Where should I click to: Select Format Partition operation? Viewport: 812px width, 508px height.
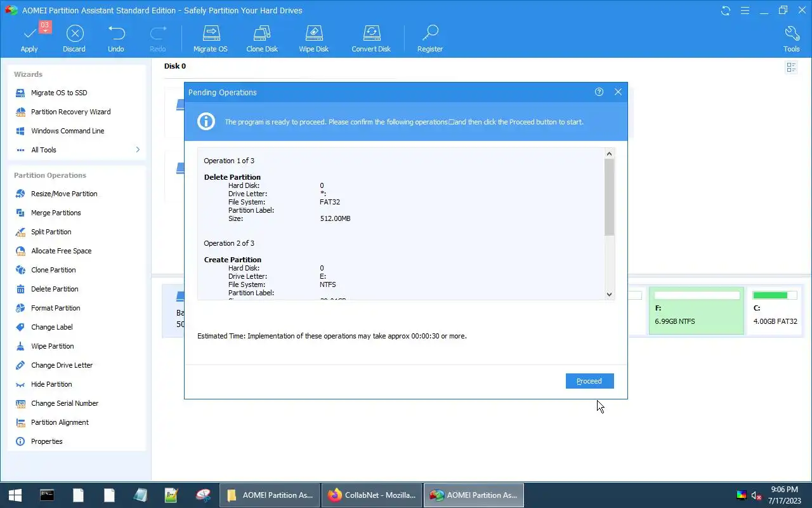55,308
